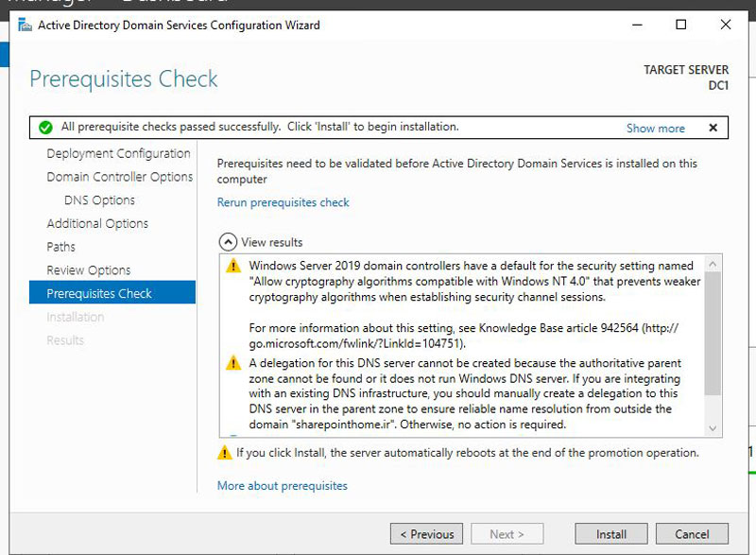Click the 'TARGET SERVER' label

point(686,70)
